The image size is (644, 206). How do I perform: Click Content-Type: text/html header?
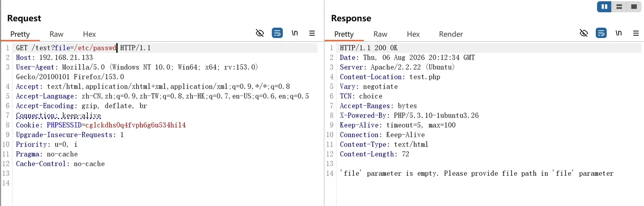point(384,145)
